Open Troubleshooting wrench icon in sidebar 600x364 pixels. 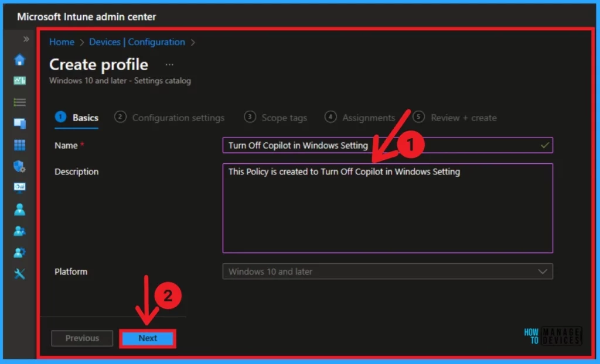pos(19,274)
